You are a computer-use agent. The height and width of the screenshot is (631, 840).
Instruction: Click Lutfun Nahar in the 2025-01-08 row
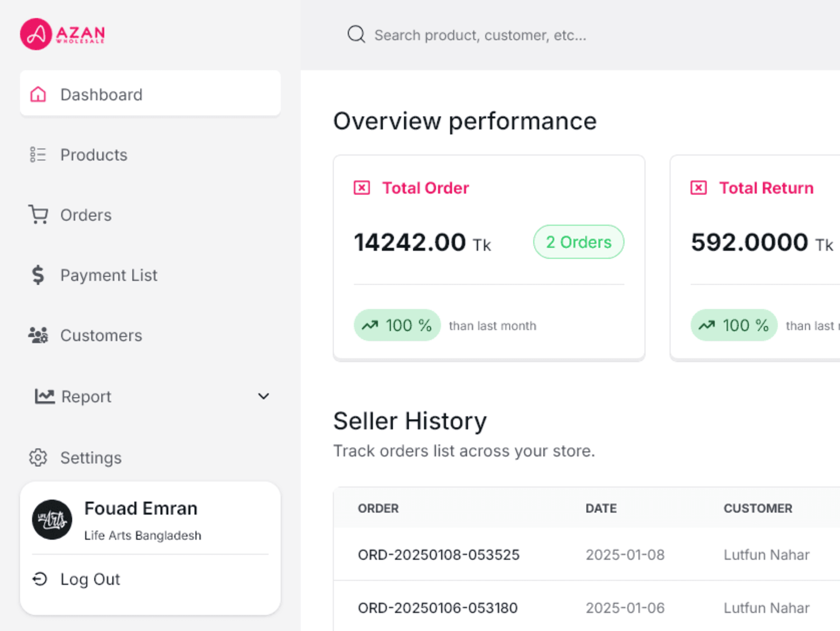[766, 555]
